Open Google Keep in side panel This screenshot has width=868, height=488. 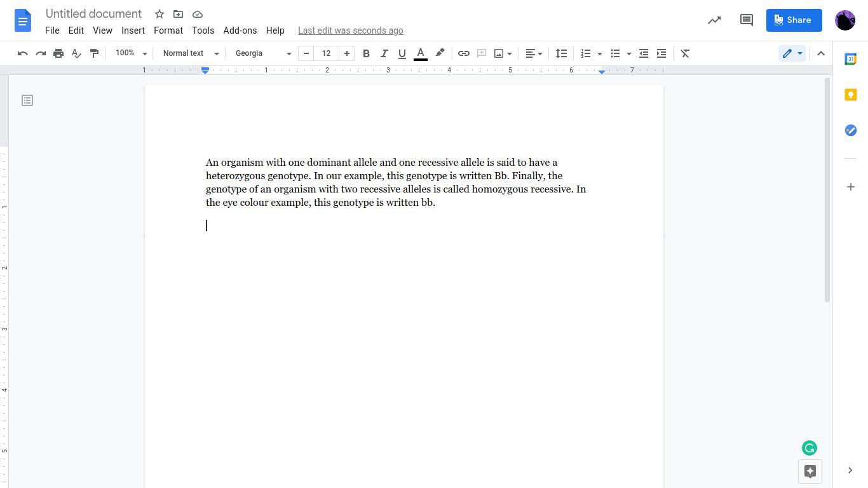850,95
